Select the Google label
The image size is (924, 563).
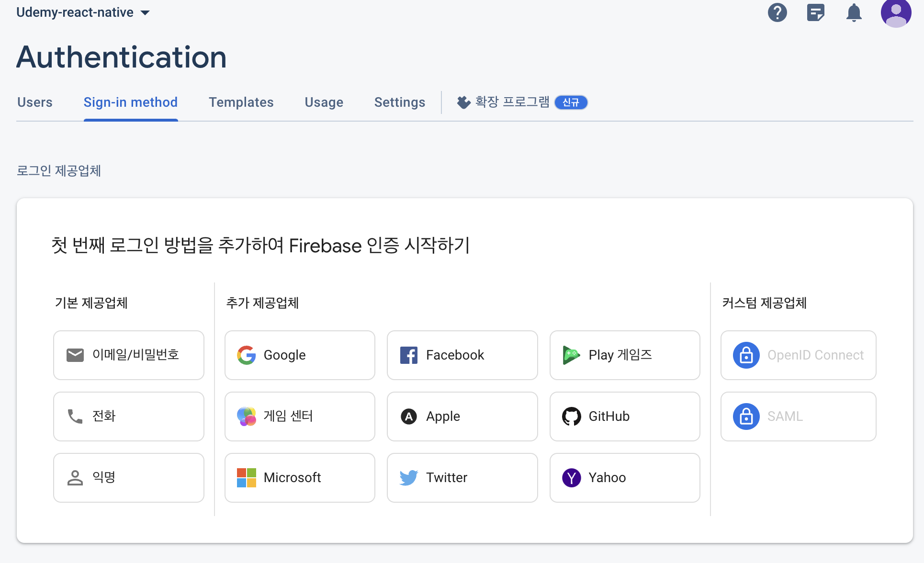pos(285,355)
